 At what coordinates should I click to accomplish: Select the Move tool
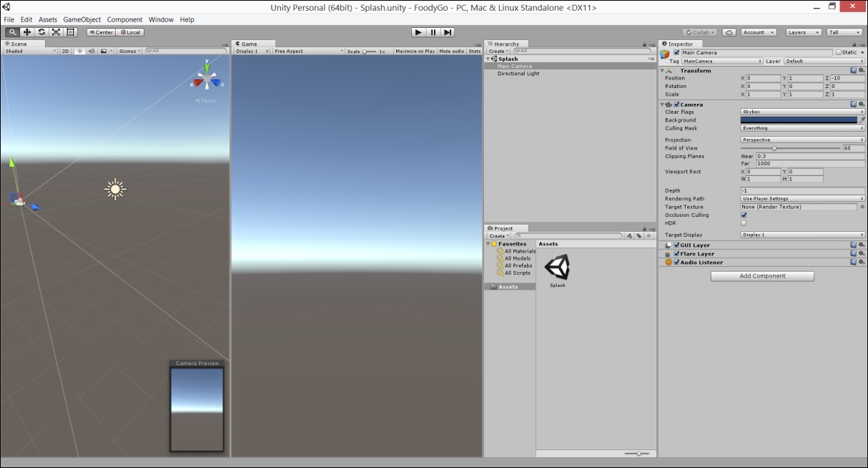(x=27, y=32)
